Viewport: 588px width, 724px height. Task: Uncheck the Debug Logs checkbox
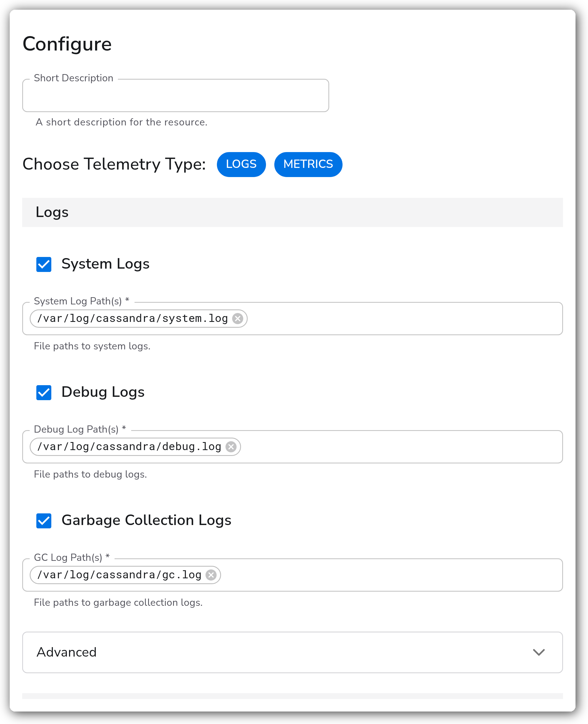coord(44,392)
